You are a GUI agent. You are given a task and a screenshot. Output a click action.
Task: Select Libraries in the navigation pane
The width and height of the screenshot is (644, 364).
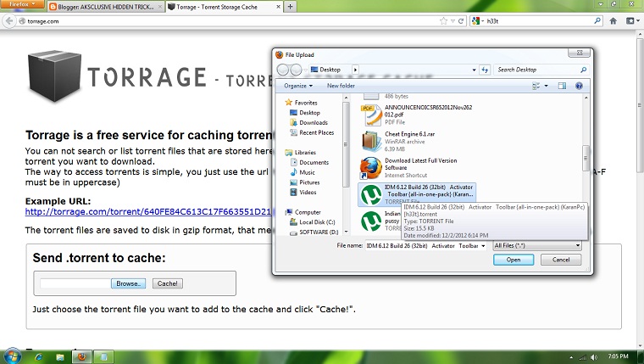300,152
